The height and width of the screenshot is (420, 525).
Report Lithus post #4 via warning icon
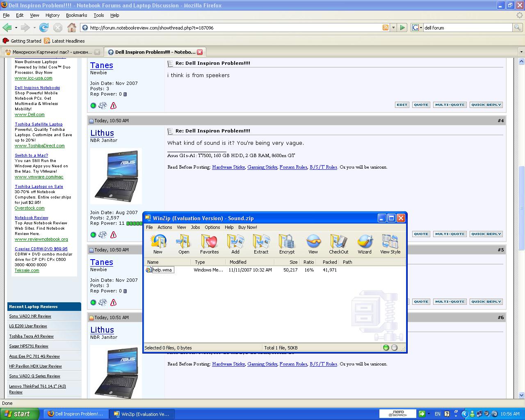point(114,235)
